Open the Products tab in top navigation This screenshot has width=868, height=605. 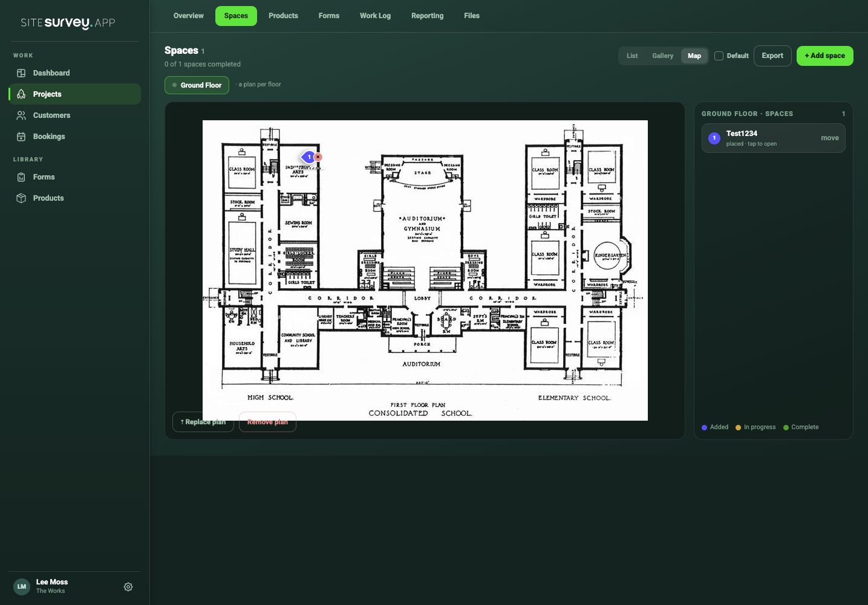coord(283,16)
